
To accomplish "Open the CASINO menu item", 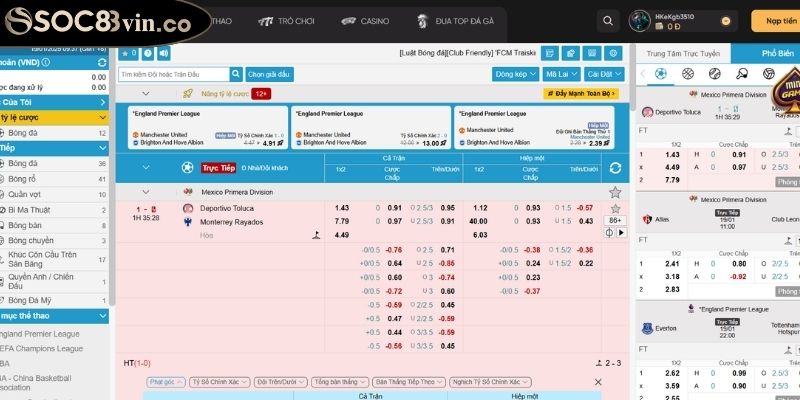I will point(370,20).
